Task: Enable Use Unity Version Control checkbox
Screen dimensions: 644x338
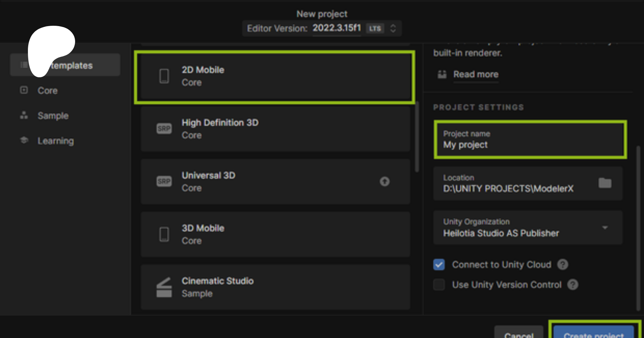Action: (x=439, y=285)
